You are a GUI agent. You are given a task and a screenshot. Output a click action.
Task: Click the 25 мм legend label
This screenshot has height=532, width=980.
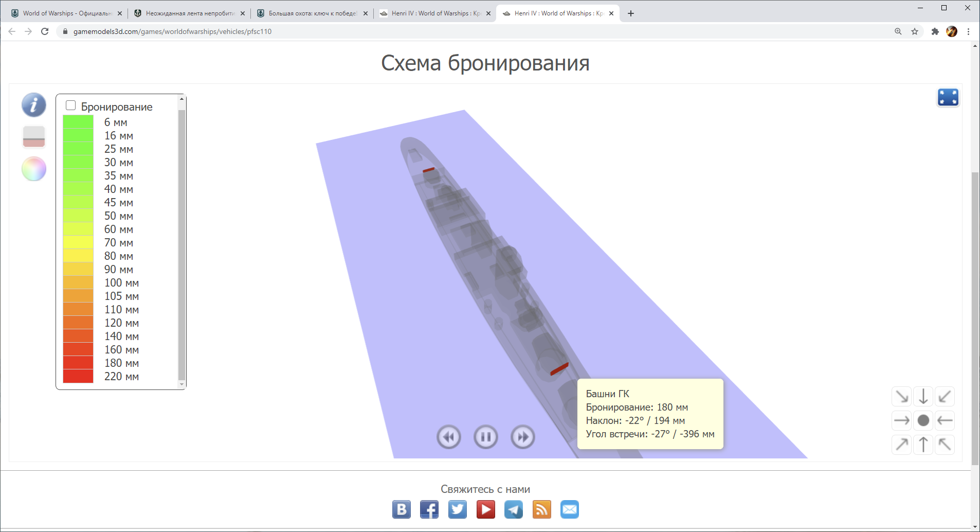tap(119, 149)
